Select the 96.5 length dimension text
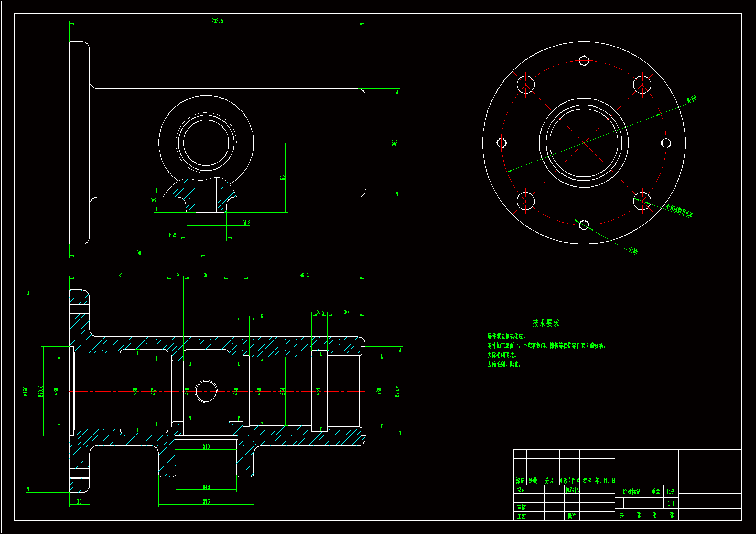 click(304, 275)
